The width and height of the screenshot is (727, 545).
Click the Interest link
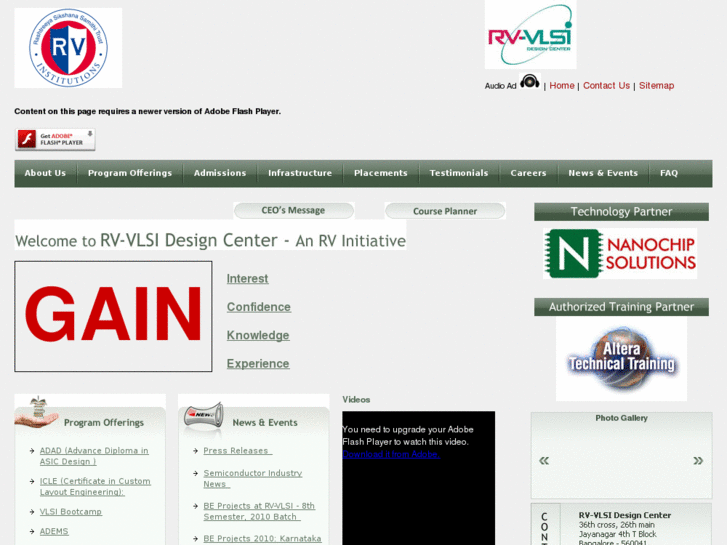tap(247, 279)
